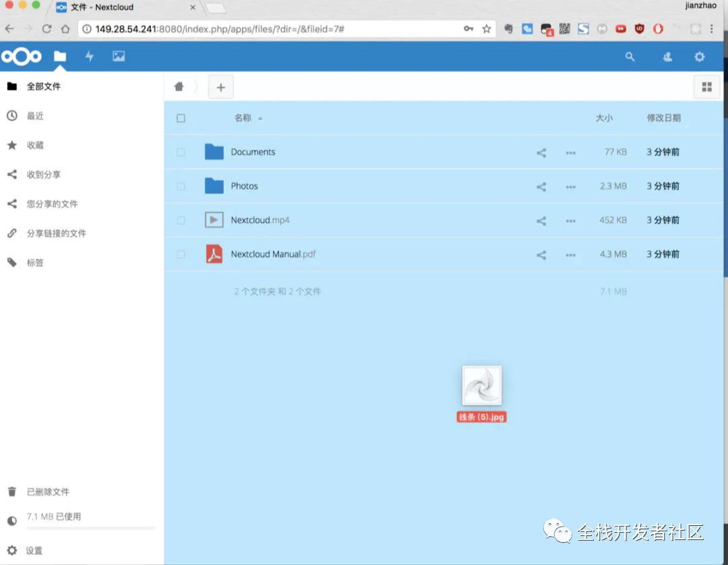The width and height of the screenshot is (728, 565).
Task: Open the Nextcloud logo home
Action: click(22, 57)
